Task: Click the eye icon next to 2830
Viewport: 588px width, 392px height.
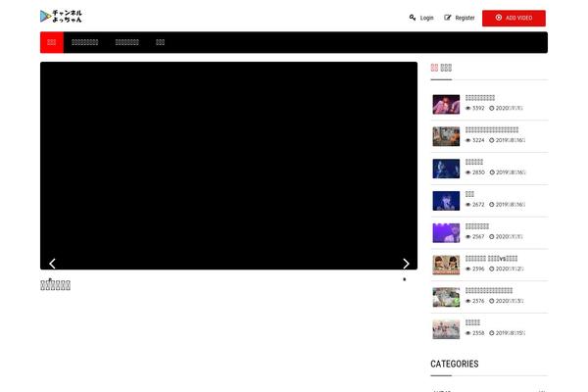Action: (468, 172)
